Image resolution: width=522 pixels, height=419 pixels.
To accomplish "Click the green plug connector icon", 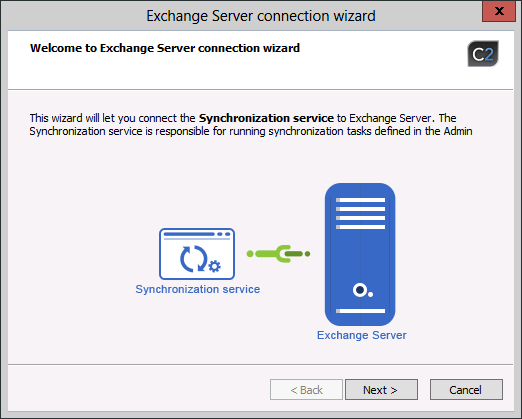I will click(278, 254).
